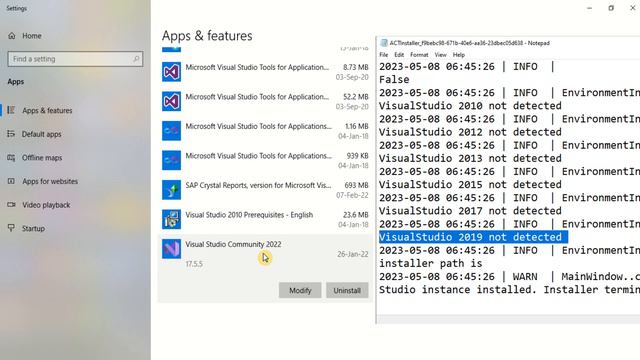Click the Default apps sidebar icon
This screenshot has width=640, height=360.
pos(11,134)
